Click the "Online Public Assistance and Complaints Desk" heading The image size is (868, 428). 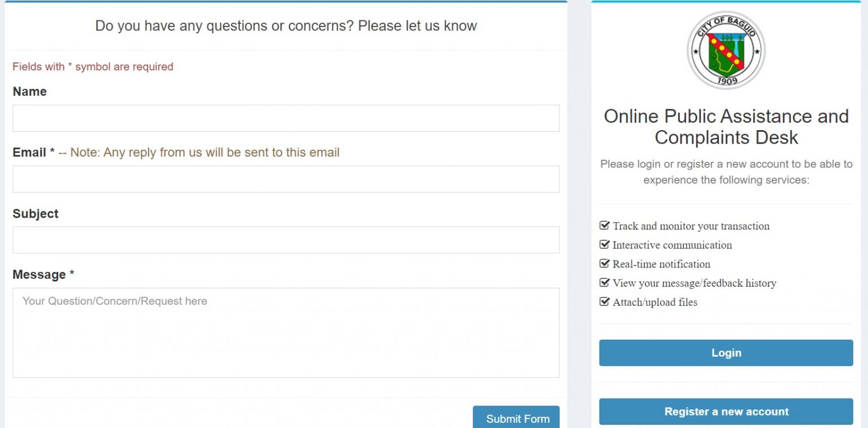click(x=726, y=127)
